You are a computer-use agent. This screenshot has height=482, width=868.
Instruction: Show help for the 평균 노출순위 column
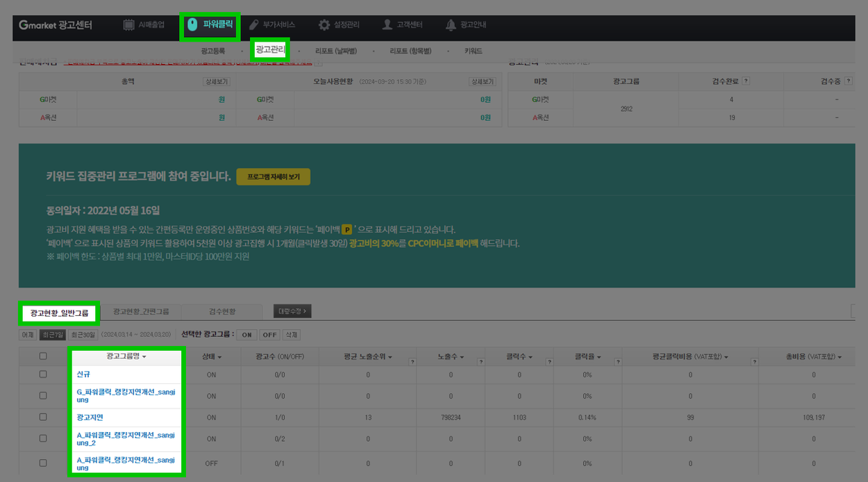click(x=412, y=362)
